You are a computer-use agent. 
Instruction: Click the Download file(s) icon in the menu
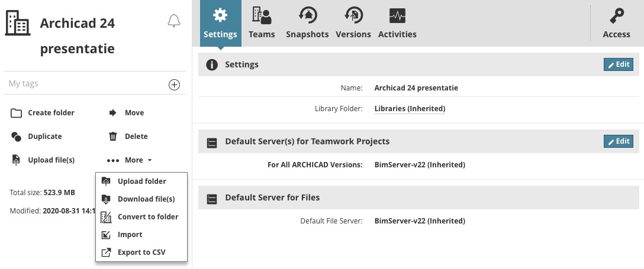tap(106, 199)
